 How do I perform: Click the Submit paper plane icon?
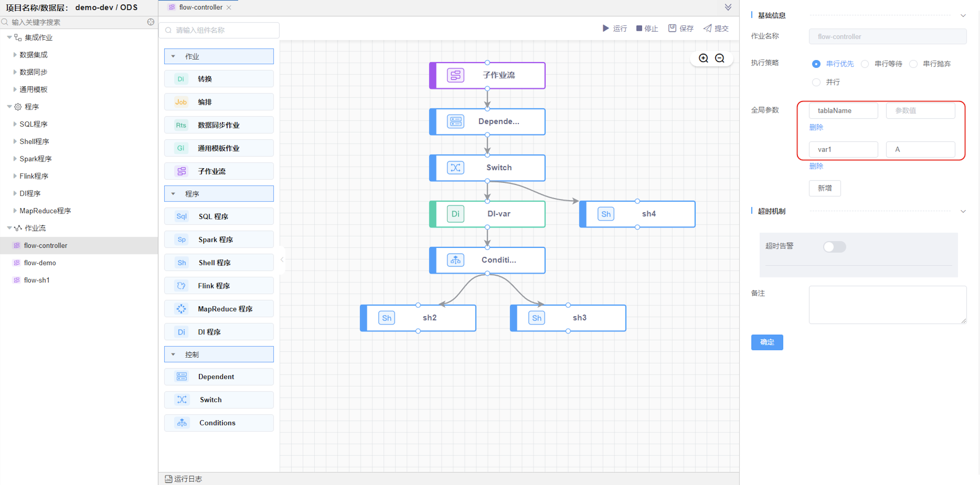point(707,28)
